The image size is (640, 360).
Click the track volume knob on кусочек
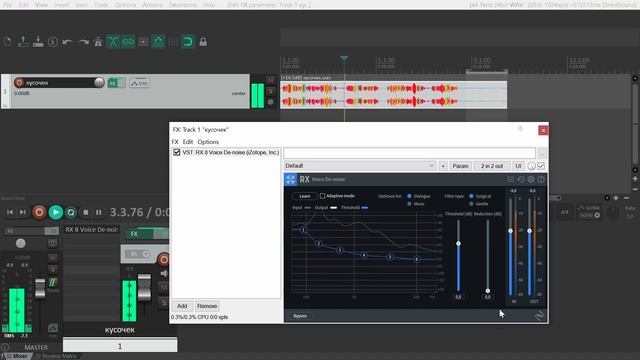(x=99, y=82)
